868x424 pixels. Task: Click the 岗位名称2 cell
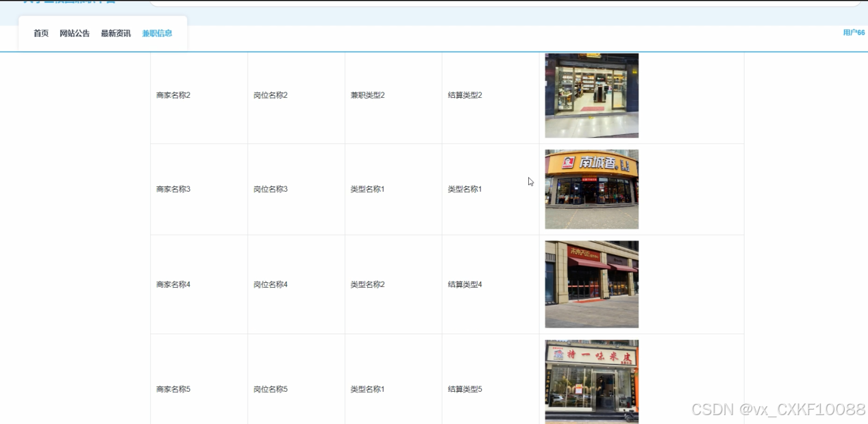tap(271, 95)
